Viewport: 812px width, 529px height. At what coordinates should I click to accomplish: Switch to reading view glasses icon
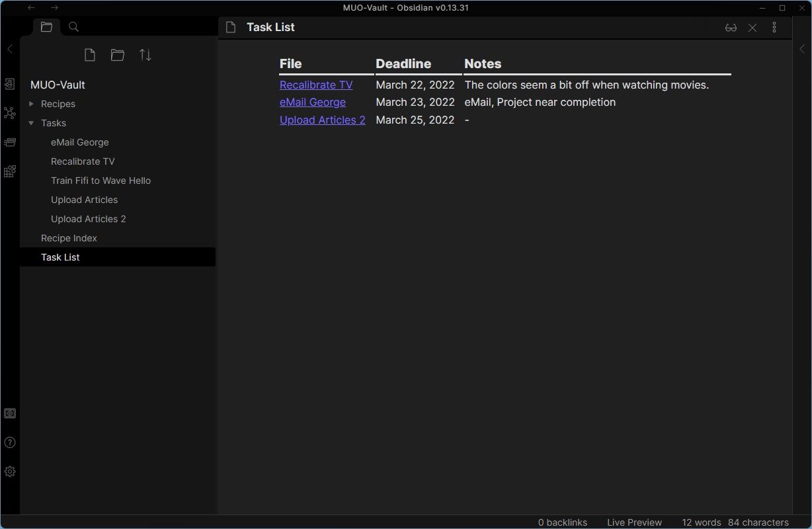[x=731, y=28]
